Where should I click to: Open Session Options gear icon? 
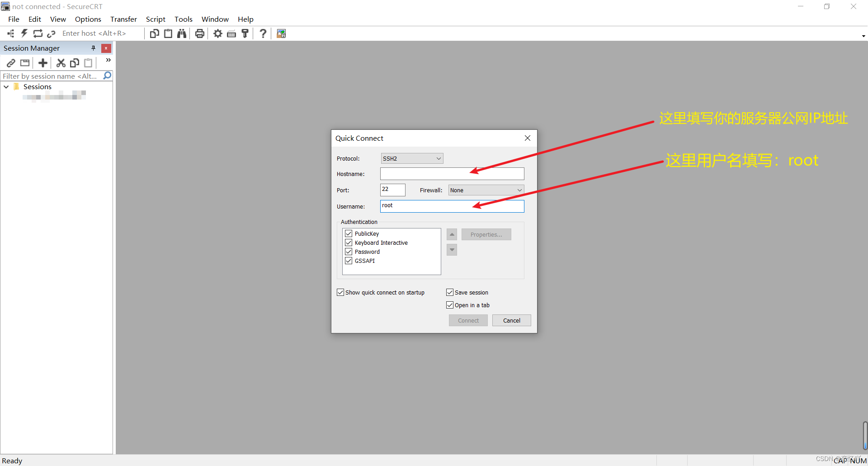click(218, 33)
